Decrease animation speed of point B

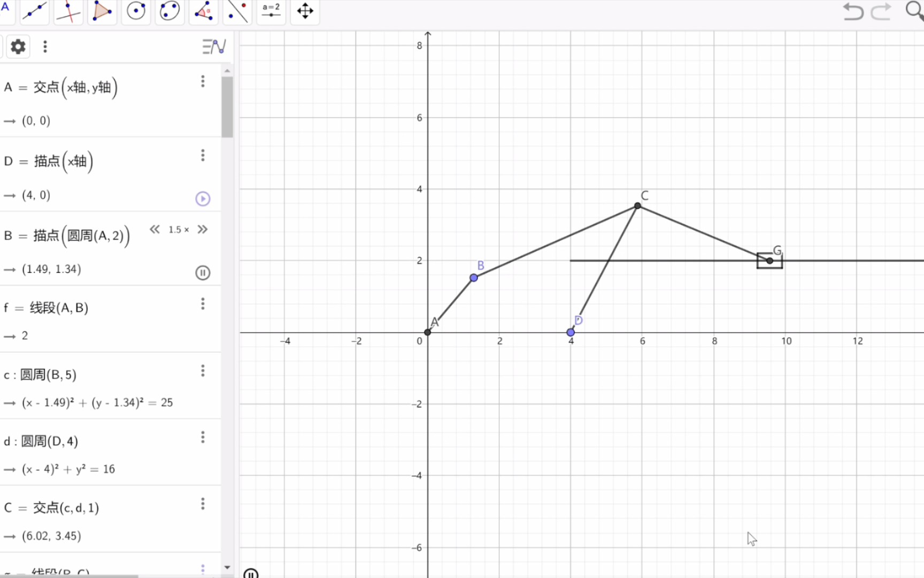point(155,230)
